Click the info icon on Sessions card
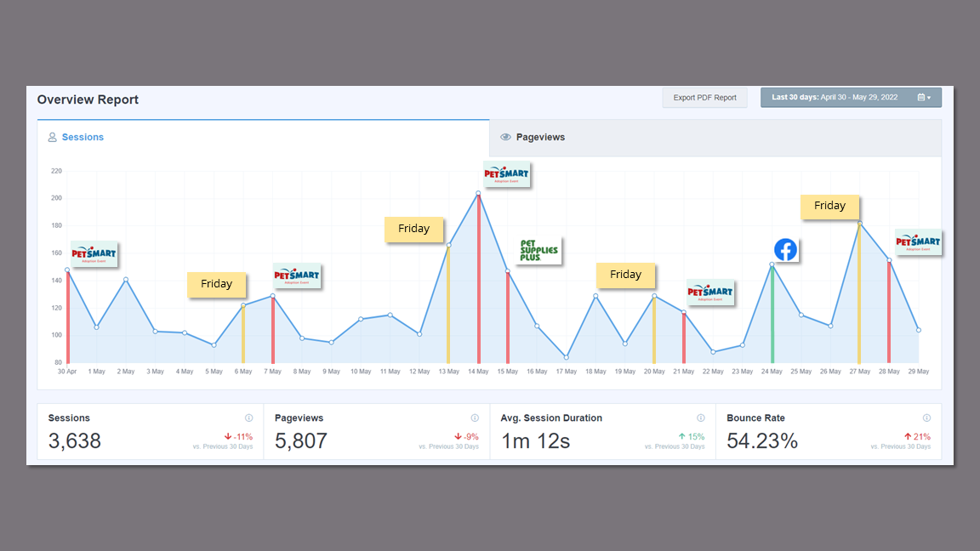The height and width of the screenshot is (551, 980). 248,418
